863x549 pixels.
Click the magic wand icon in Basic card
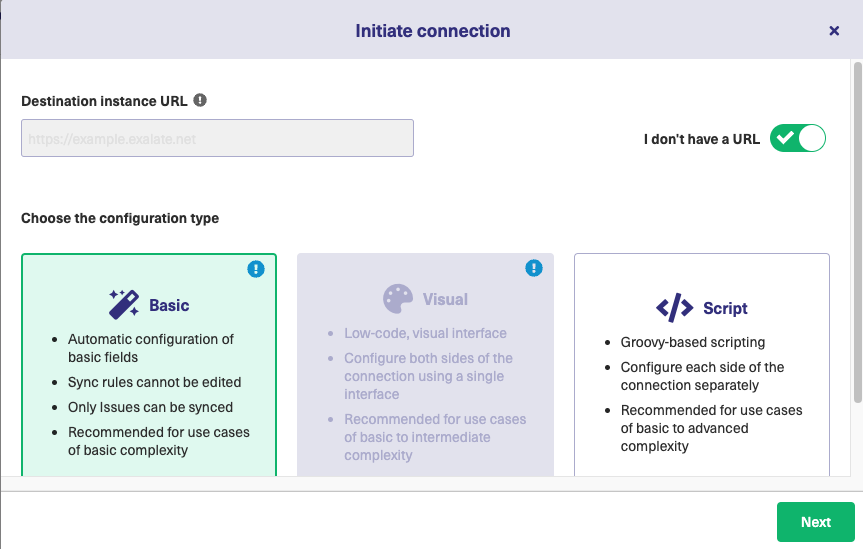click(x=124, y=304)
